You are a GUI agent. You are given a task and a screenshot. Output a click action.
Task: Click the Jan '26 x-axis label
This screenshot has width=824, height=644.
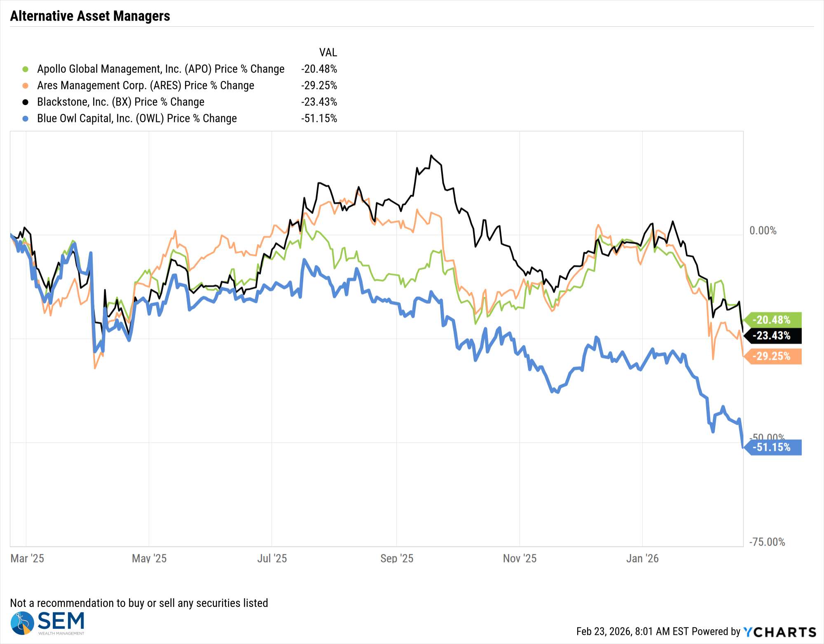642,558
